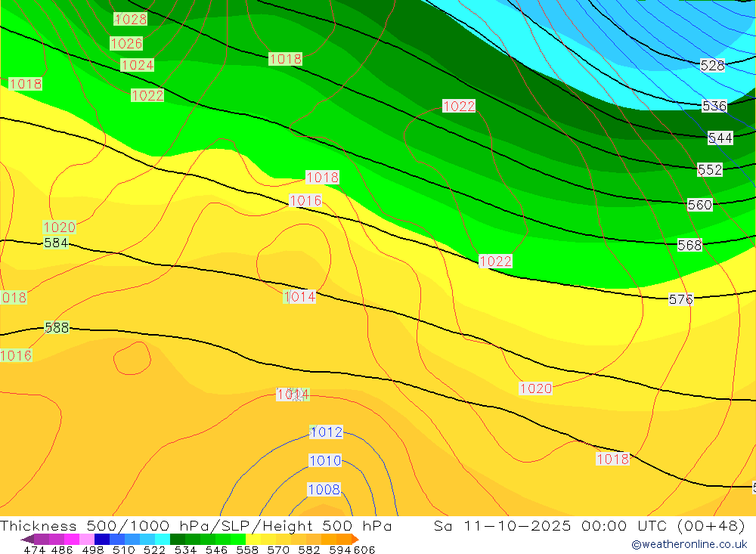
Task: Select the 544 height contour label
Action: (x=720, y=138)
